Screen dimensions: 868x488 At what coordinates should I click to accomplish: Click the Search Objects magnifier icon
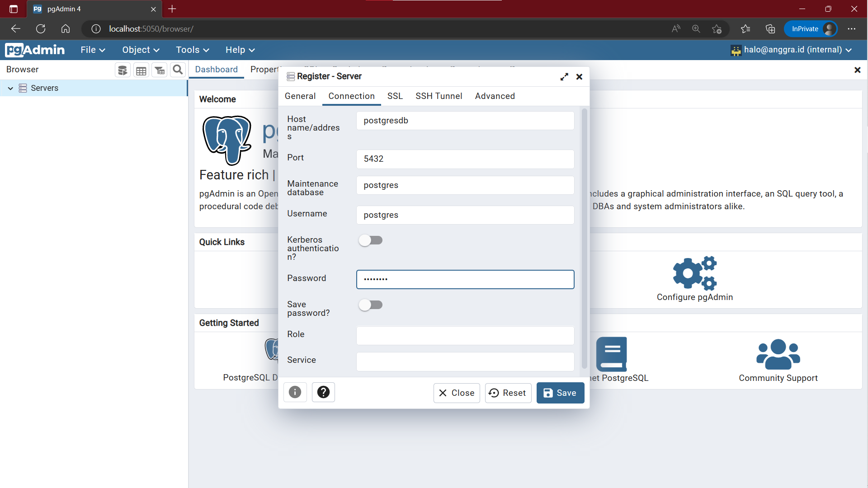(178, 70)
